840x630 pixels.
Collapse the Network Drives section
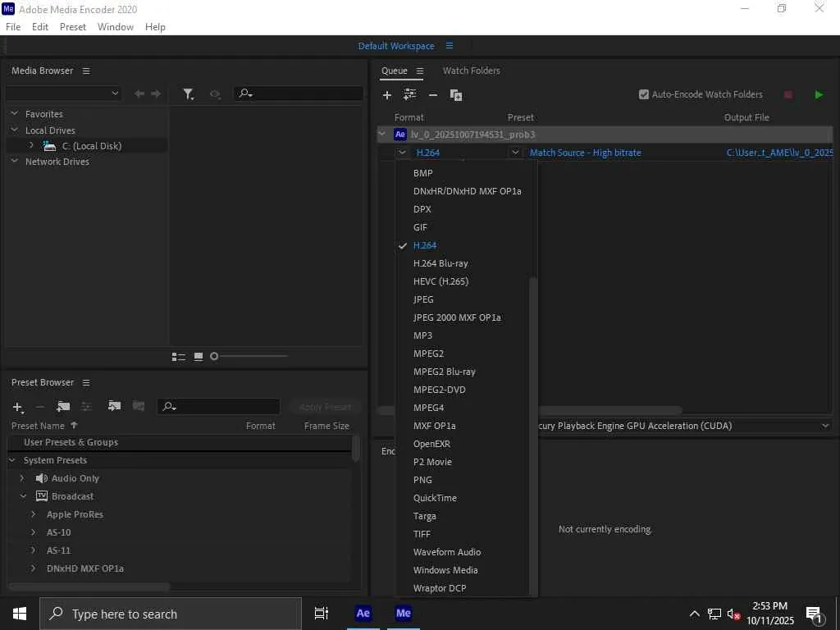pos(15,162)
